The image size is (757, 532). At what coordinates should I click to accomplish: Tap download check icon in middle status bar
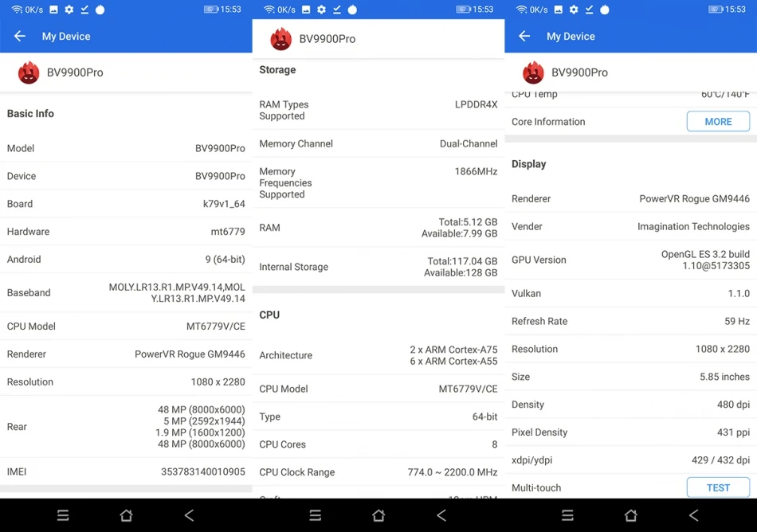tap(337, 10)
